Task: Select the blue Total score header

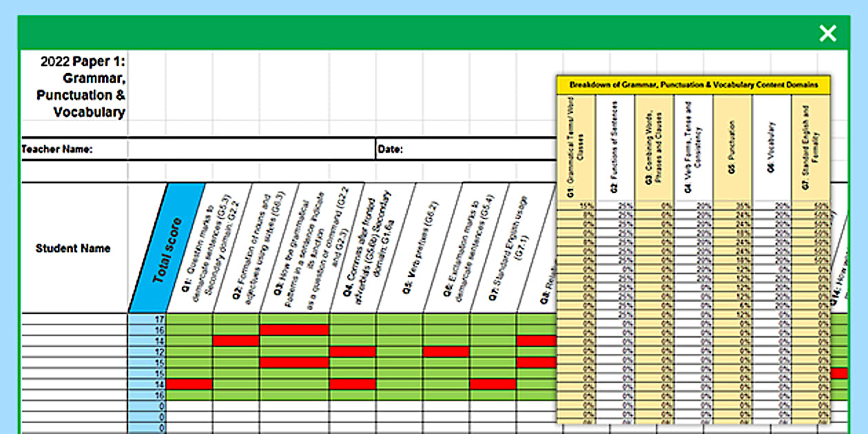Action: (167, 249)
